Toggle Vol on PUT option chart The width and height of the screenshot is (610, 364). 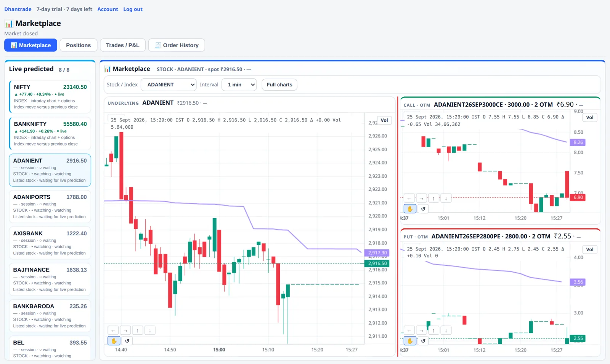tap(590, 249)
